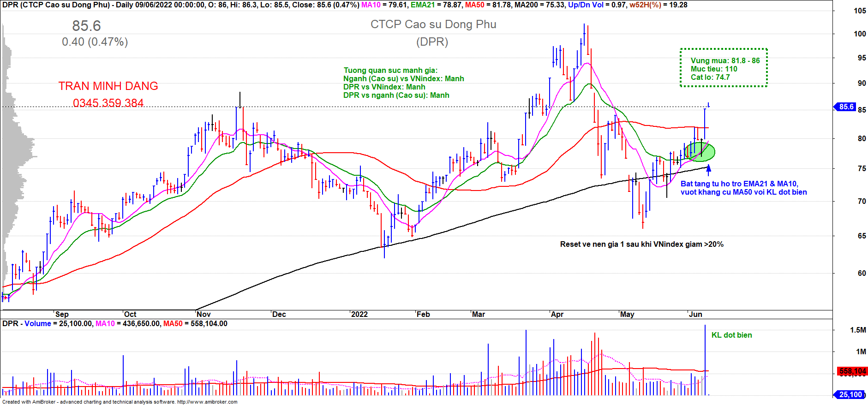Select the Apr marker on the time axis

click(x=557, y=314)
